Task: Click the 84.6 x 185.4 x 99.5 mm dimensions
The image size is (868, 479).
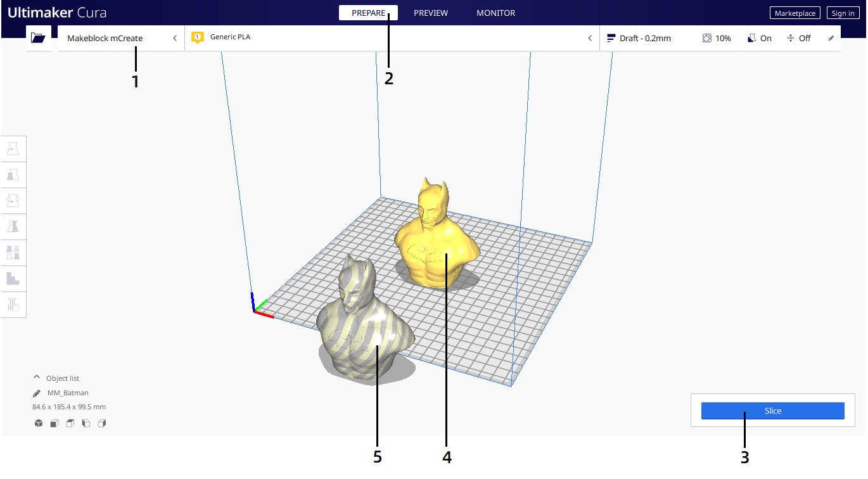Action: click(x=69, y=407)
